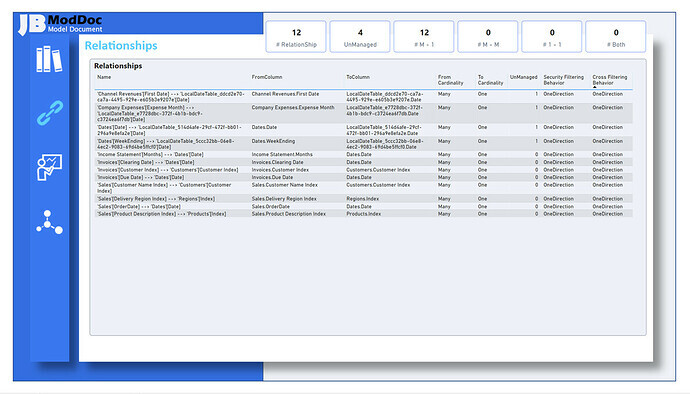Screen dimensions: 690x394
Task: Select 'Dates'[Date] LocalDateTable relationship name
Action: pyautogui.click(x=169, y=130)
